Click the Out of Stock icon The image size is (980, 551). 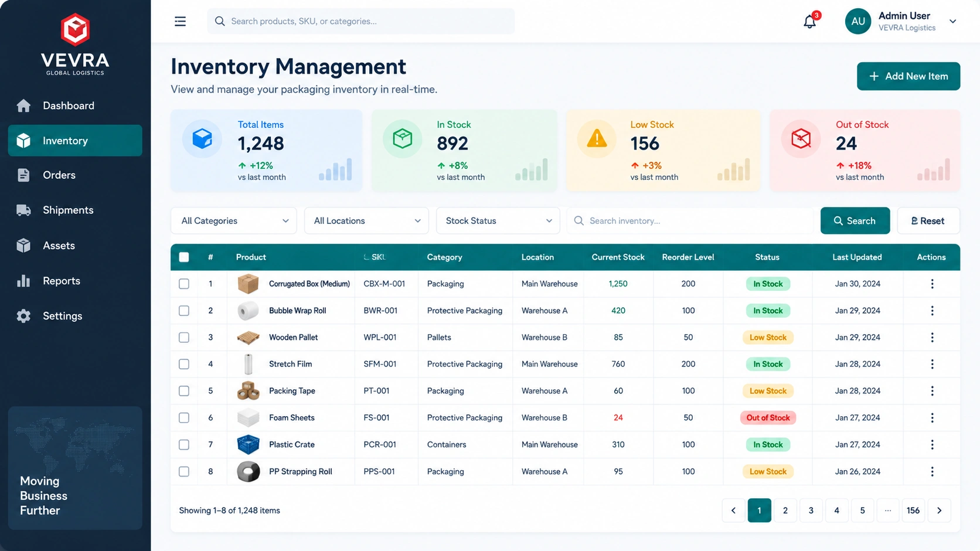point(801,139)
